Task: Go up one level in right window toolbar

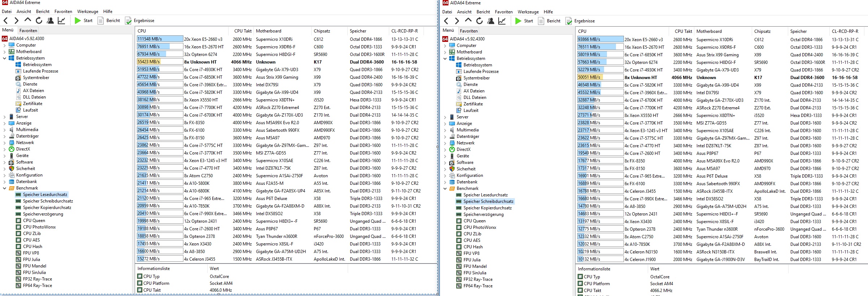Action: point(468,21)
